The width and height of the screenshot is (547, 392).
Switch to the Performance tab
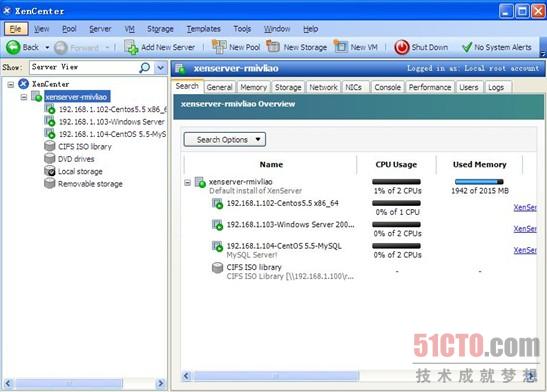coord(430,87)
